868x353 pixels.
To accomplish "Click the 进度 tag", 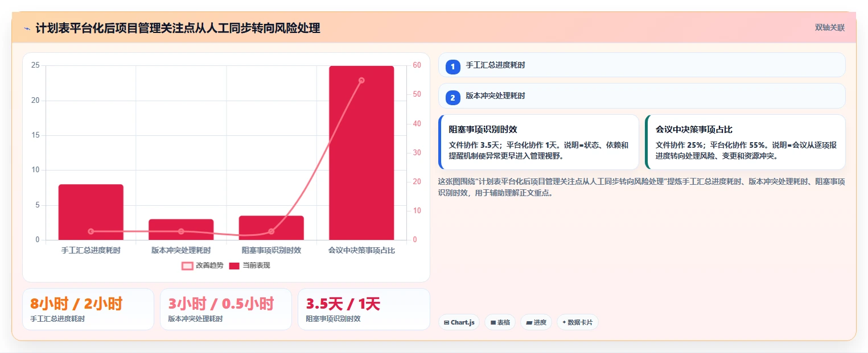I will (x=536, y=322).
